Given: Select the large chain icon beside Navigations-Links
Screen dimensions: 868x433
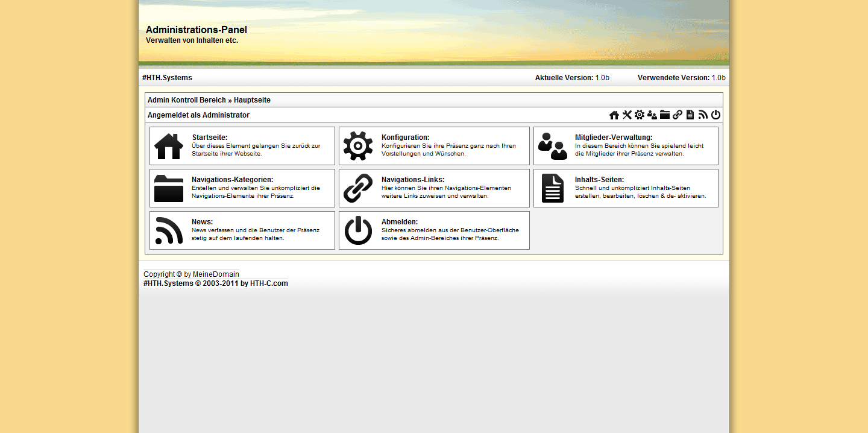Looking at the screenshot, I should (x=358, y=188).
